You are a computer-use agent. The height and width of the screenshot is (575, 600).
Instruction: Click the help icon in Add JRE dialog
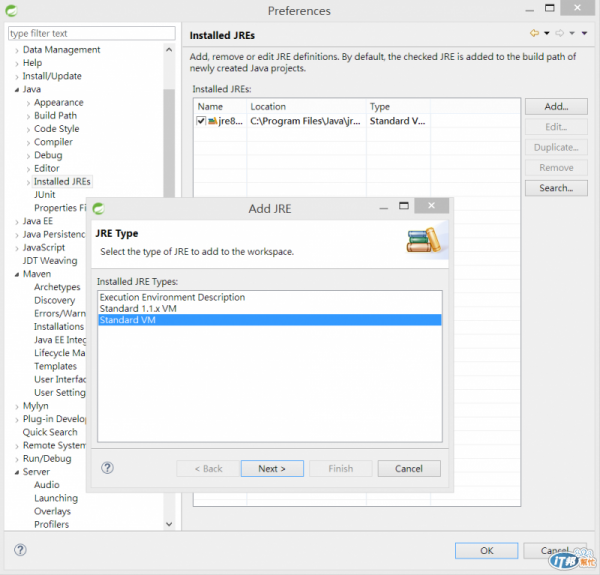point(108,468)
